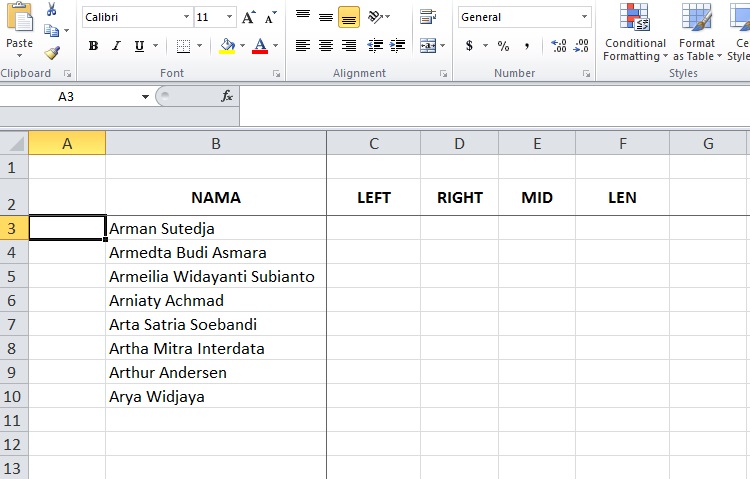Decrease Decimal places
750x479 pixels.
[582, 46]
